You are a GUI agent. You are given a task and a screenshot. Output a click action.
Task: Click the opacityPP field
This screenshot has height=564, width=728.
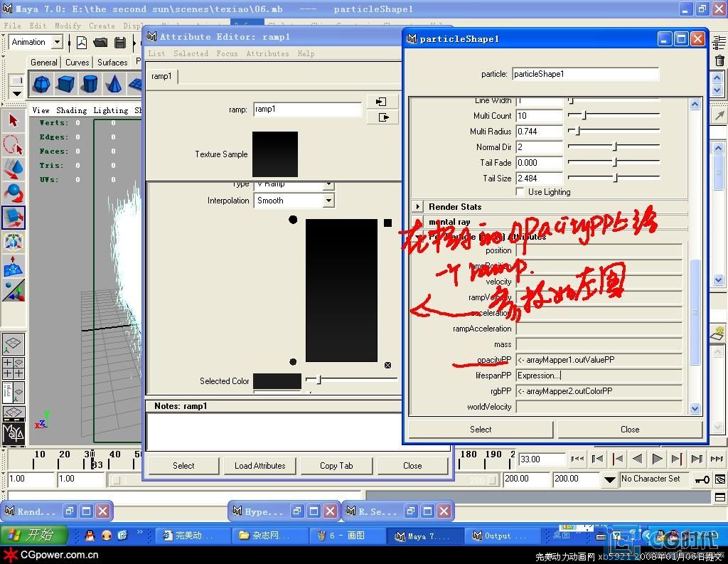pyautogui.click(x=599, y=360)
